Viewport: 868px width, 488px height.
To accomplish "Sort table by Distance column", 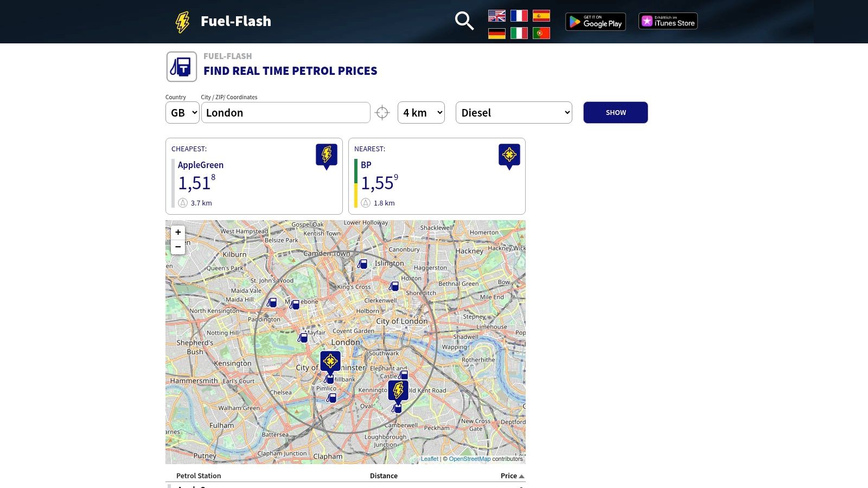I will tap(384, 476).
